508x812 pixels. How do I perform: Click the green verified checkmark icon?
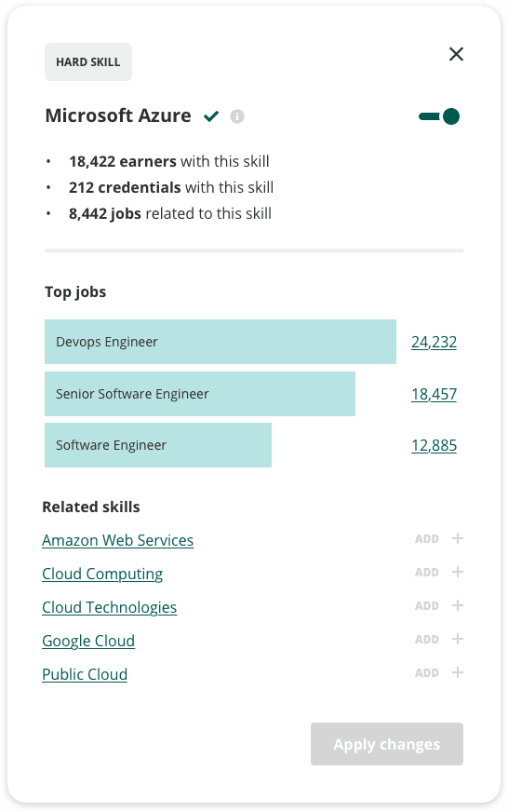[x=211, y=116]
